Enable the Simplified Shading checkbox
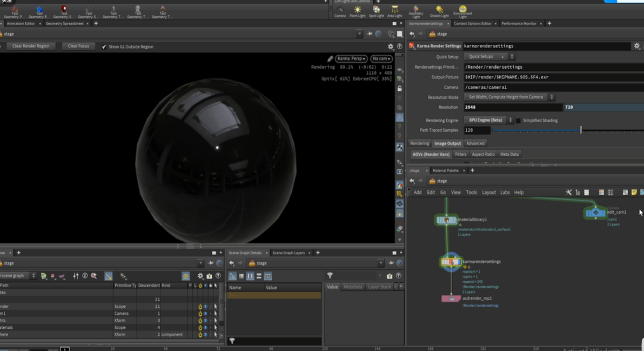This screenshot has width=644, height=351. tap(518, 121)
